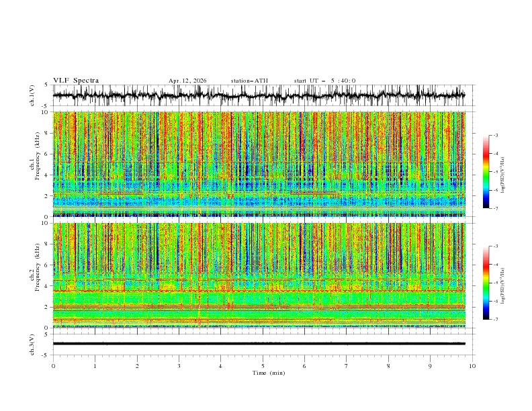Click the date 'Apr. 12, 2026'
532x411 pixels.
pyautogui.click(x=187, y=81)
